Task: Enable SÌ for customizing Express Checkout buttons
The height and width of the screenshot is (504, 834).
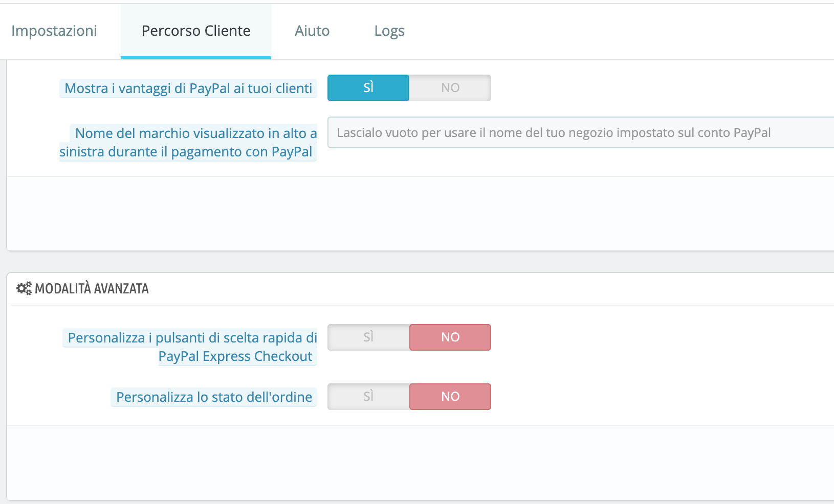Action: click(x=368, y=337)
